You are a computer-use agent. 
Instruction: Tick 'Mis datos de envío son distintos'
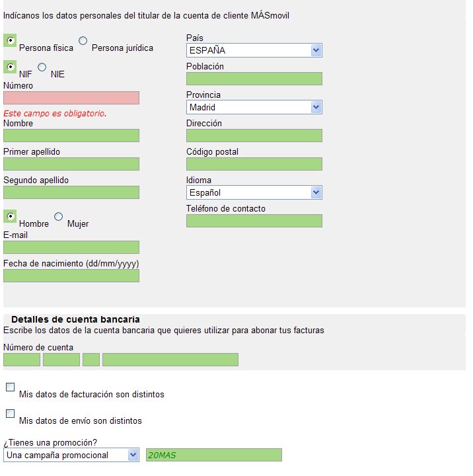point(10,414)
